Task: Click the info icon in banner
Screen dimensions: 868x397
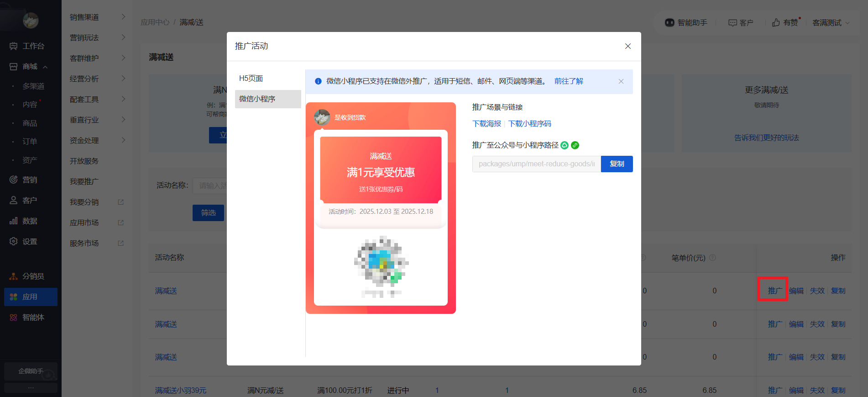Action: click(x=318, y=81)
